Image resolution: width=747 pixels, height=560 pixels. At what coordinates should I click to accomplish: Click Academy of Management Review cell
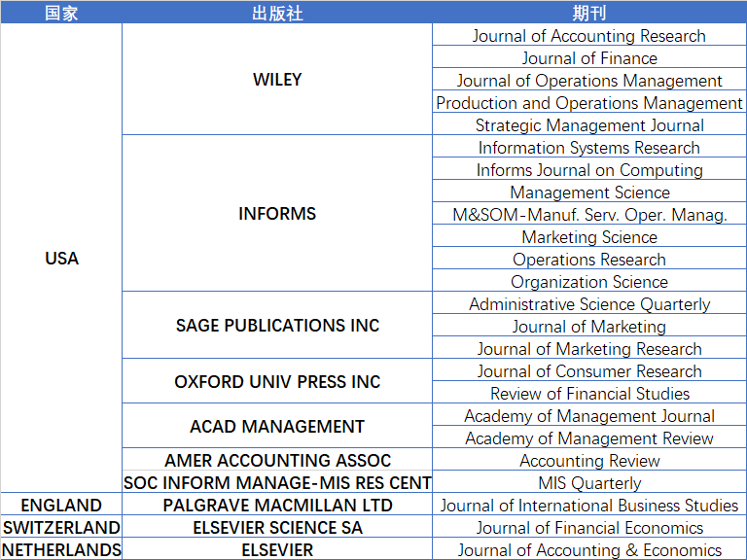(x=589, y=438)
